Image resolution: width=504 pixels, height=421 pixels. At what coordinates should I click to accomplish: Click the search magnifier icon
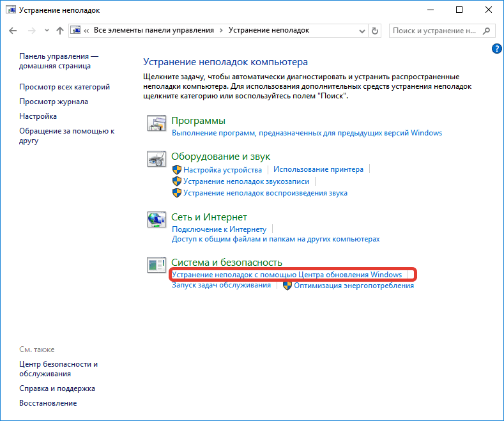click(x=487, y=31)
